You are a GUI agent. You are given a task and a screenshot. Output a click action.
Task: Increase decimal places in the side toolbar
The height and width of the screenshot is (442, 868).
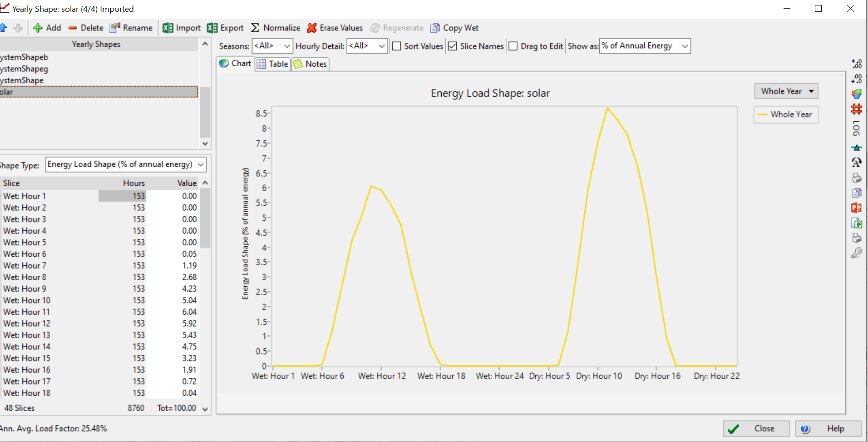pos(857,64)
